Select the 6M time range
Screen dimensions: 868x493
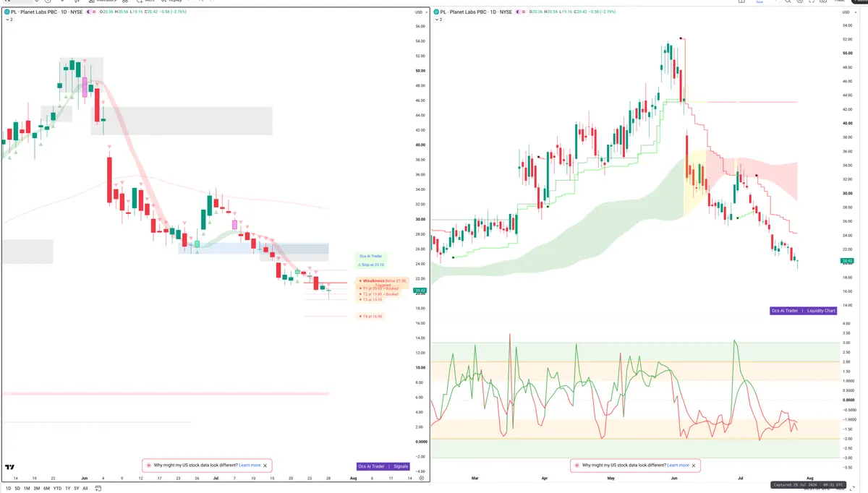[x=46, y=489]
